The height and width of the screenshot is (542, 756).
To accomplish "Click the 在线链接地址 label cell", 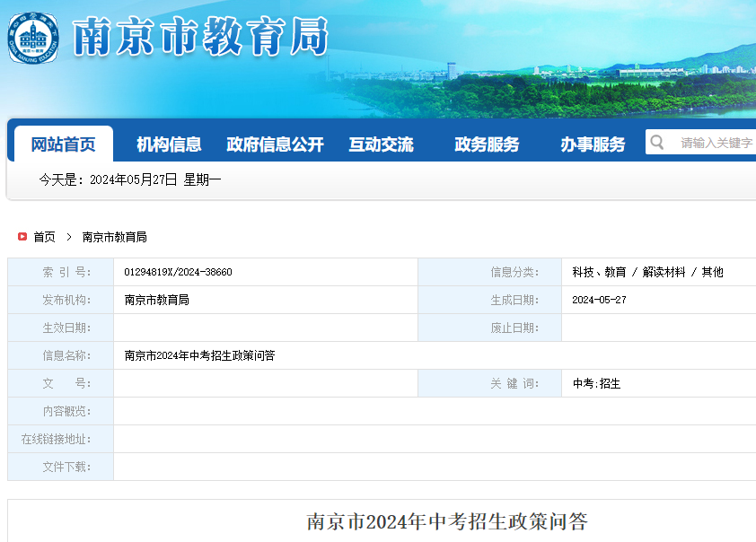I will click(61, 440).
